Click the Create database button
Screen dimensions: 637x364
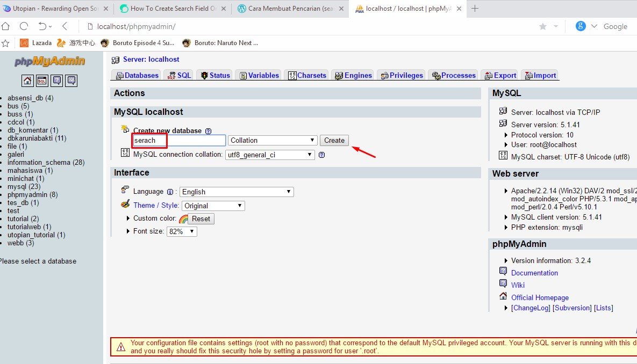point(334,141)
